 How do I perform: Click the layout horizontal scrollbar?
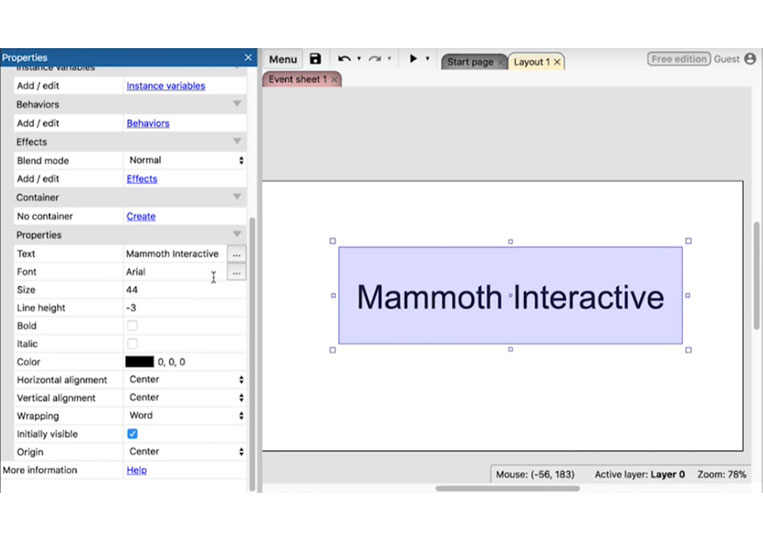pos(508,488)
